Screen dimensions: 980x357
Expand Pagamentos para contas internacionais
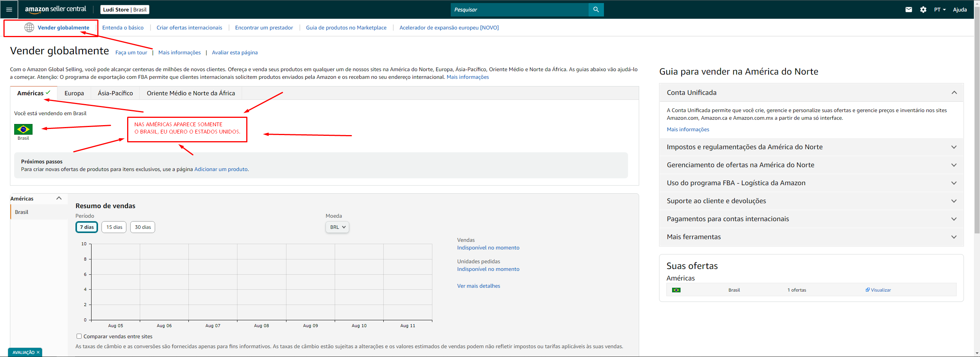tap(811, 219)
